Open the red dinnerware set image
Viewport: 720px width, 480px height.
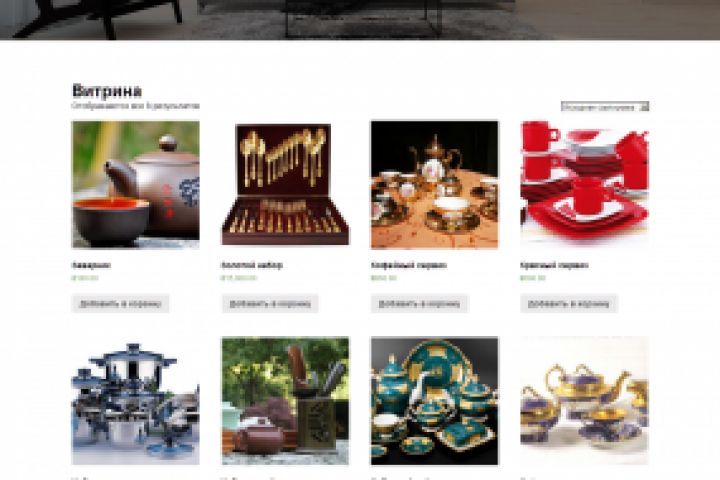[x=584, y=184]
